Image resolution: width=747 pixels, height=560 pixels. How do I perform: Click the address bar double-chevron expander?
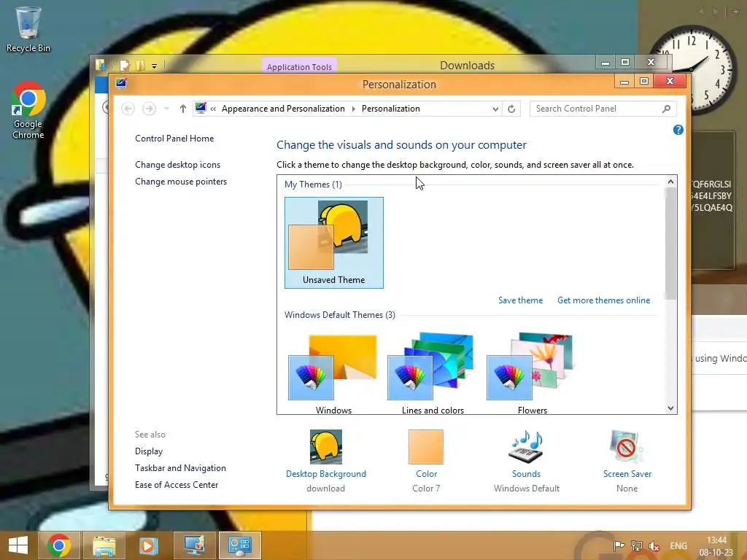tap(213, 109)
